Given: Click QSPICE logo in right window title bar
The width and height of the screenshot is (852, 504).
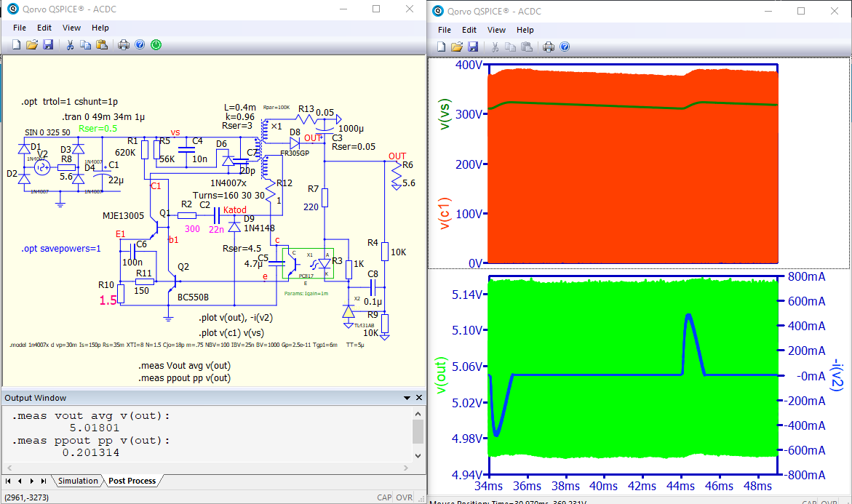Looking at the screenshot, I should pyautogui.click(x=437, y=11).
